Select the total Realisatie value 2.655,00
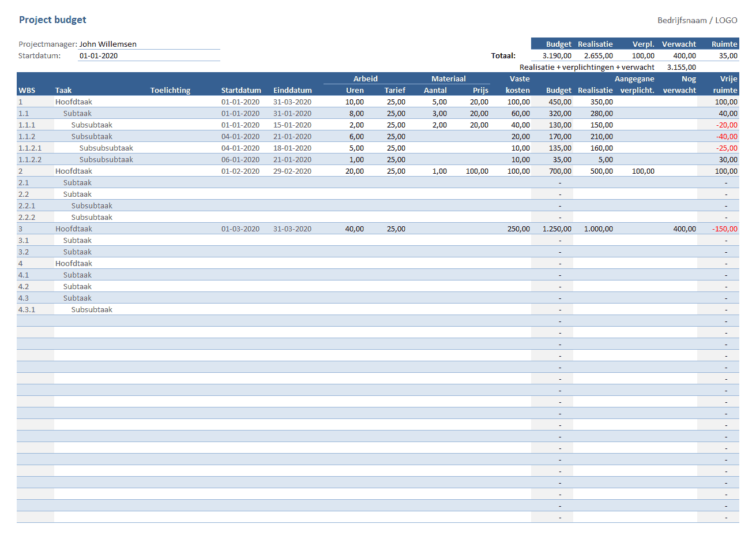Image resolution: width=756 pixels, height=535 pixels. (598, 56)
